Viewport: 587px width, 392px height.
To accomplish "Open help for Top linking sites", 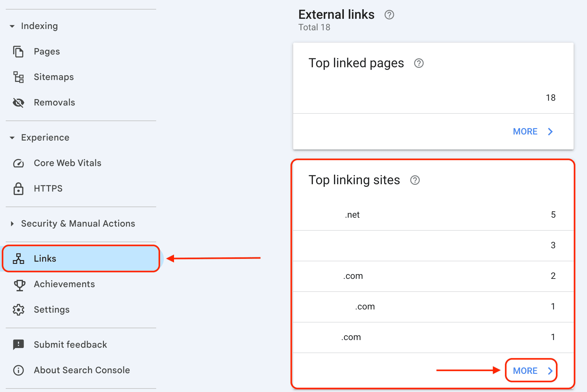I will [415, 180].
